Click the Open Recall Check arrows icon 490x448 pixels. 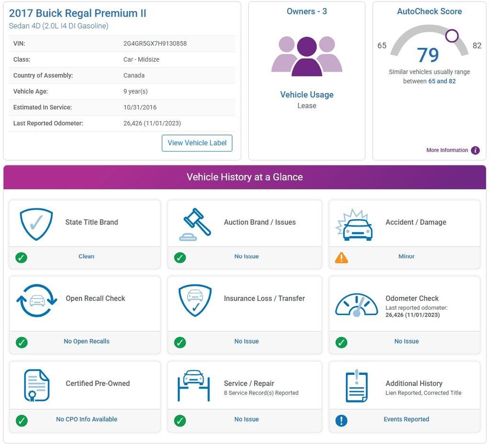tap(37, 301)
